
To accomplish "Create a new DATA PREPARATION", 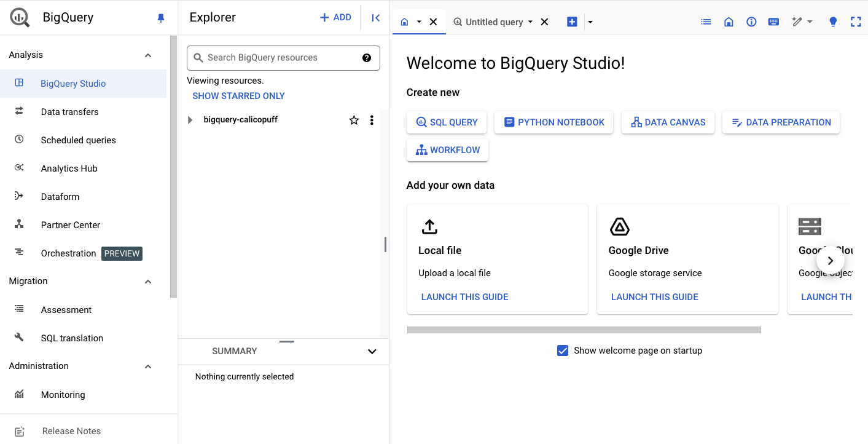I will (781, 122).
